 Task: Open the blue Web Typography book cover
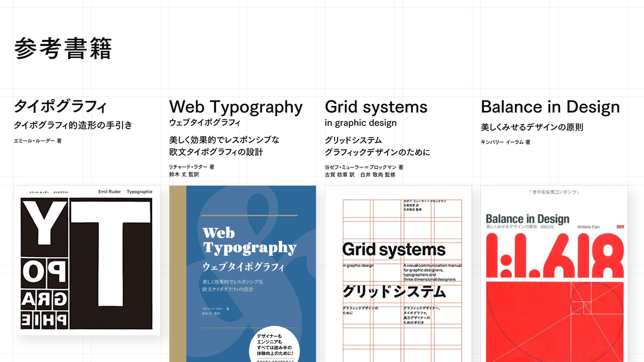coord(243,274)
